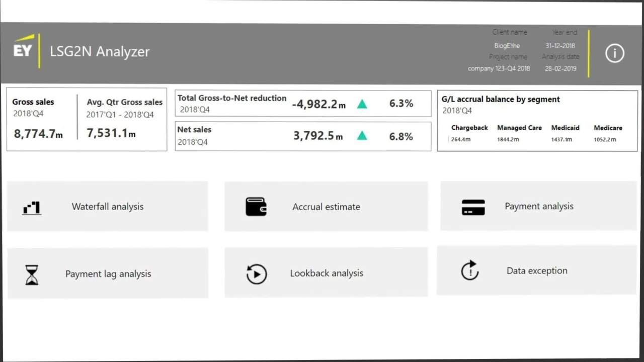Click the info circle icon in header

pyautogui.click(x=614, y=53)
